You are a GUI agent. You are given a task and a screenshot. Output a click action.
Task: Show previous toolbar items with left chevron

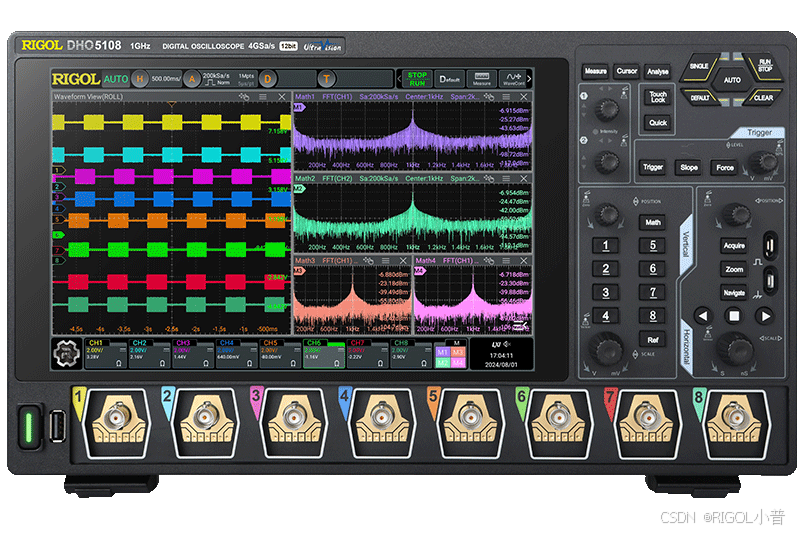point(399,79)
